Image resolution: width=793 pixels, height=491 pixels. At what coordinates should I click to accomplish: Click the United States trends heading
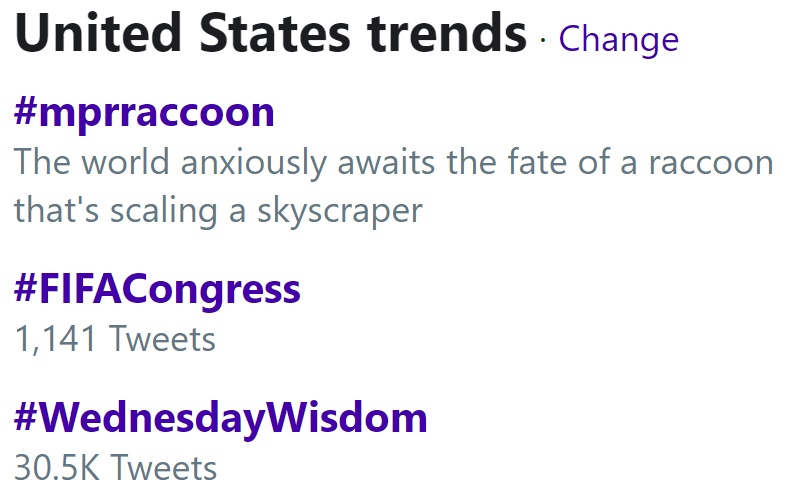[271, 33]
